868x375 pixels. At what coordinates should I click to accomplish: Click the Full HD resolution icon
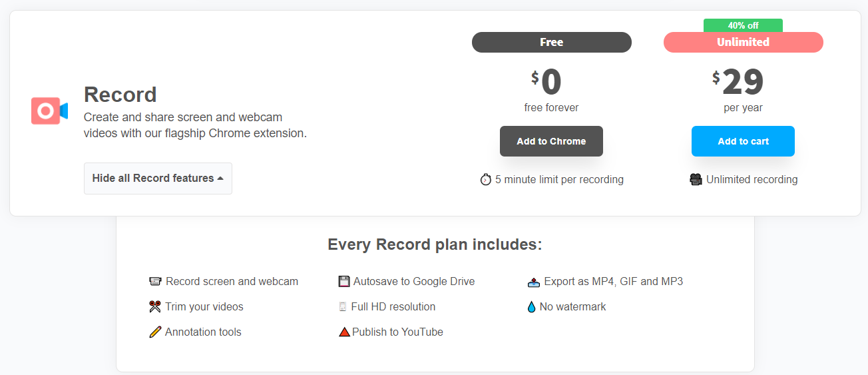pyautogui.click(x=343, y=307)
